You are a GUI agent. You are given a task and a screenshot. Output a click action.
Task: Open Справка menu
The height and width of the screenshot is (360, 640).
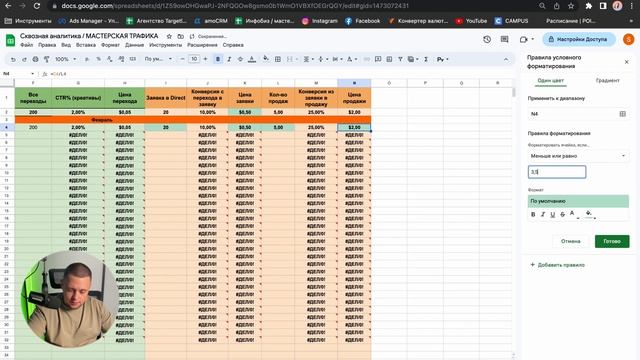click(x=233, y=45)
